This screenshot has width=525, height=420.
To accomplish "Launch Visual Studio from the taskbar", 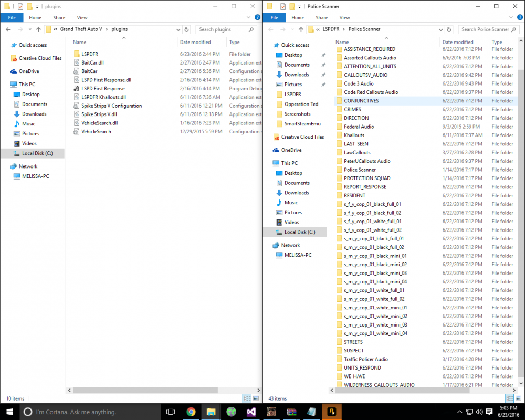I will [251, 412].
